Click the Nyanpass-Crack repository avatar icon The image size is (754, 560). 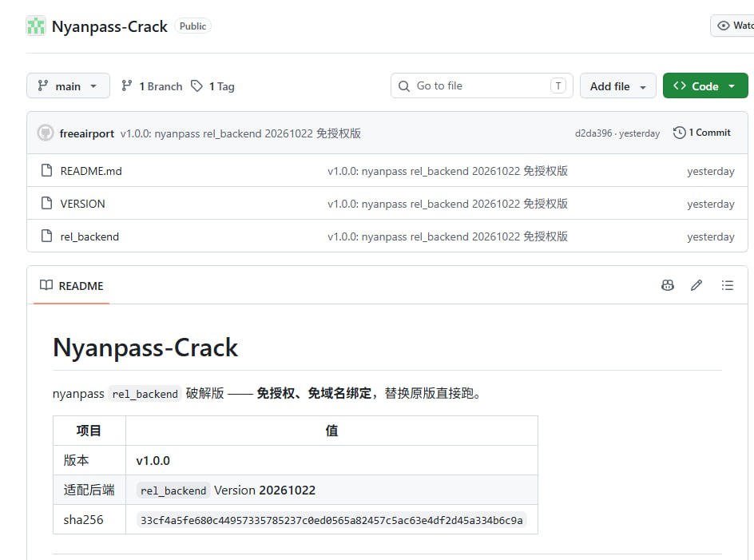(x=36, y=26)
